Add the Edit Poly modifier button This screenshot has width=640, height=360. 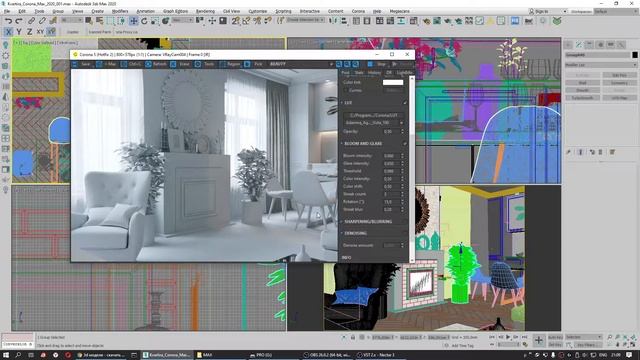619,76
